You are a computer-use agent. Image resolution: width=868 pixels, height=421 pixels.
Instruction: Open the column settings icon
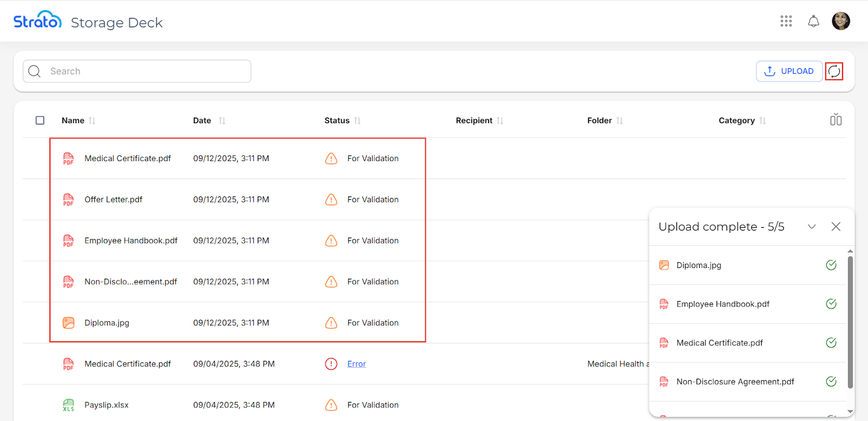click(x=835, y=120)
